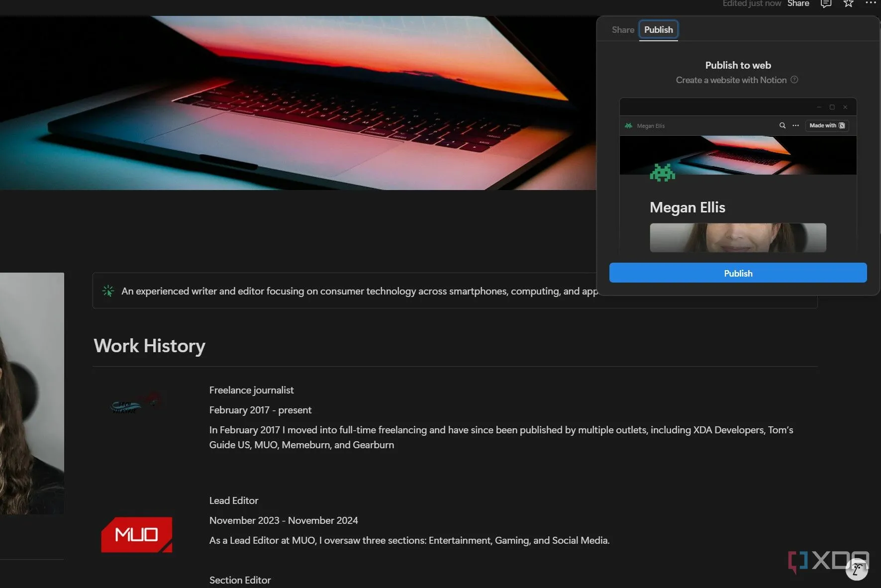881x588 pixels.
Task: Click the Made with Notion badge
Action: tap(827, 126)
